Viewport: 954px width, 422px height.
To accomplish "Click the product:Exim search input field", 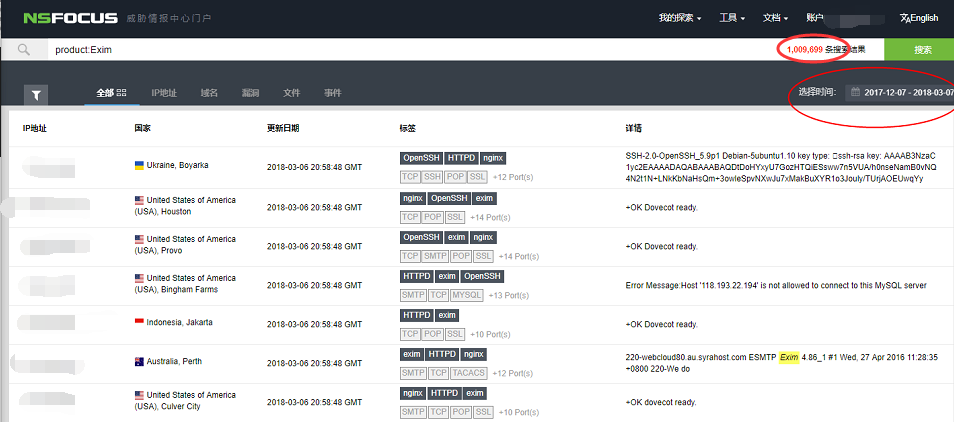I will [x=400, y=49].
